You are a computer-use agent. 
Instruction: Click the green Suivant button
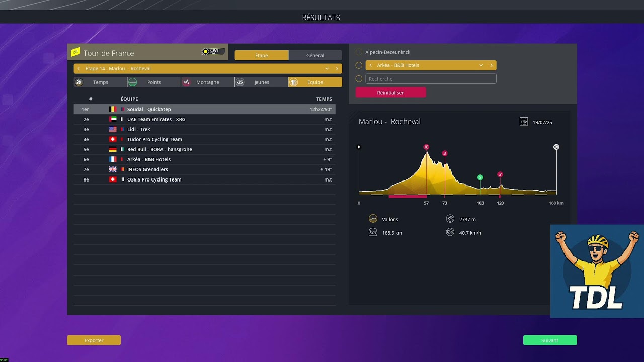(550, 340)
